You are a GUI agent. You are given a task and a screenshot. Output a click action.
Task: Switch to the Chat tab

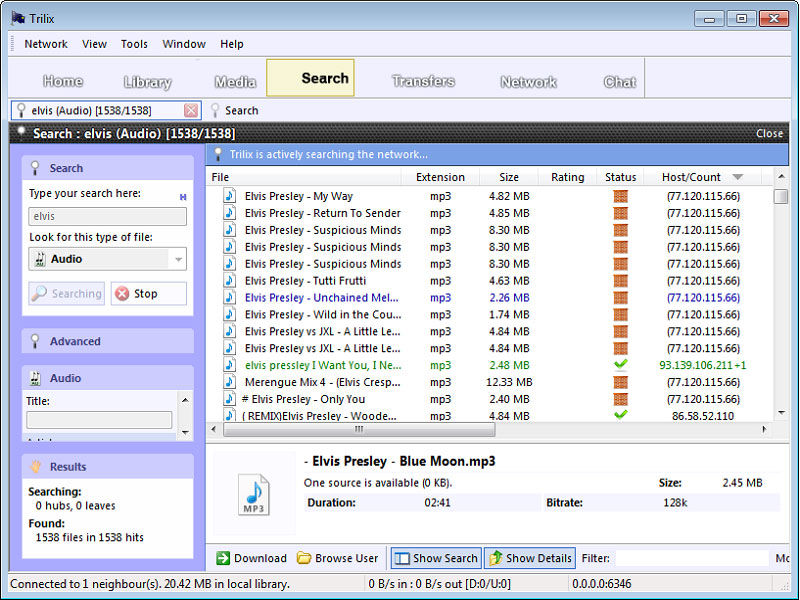coord(620,82)
